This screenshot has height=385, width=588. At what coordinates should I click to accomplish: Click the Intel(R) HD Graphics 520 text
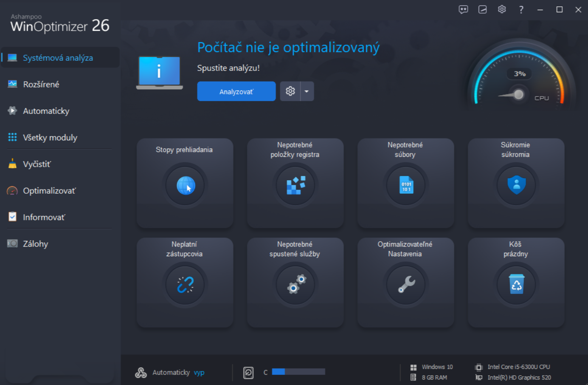[519, 377]
